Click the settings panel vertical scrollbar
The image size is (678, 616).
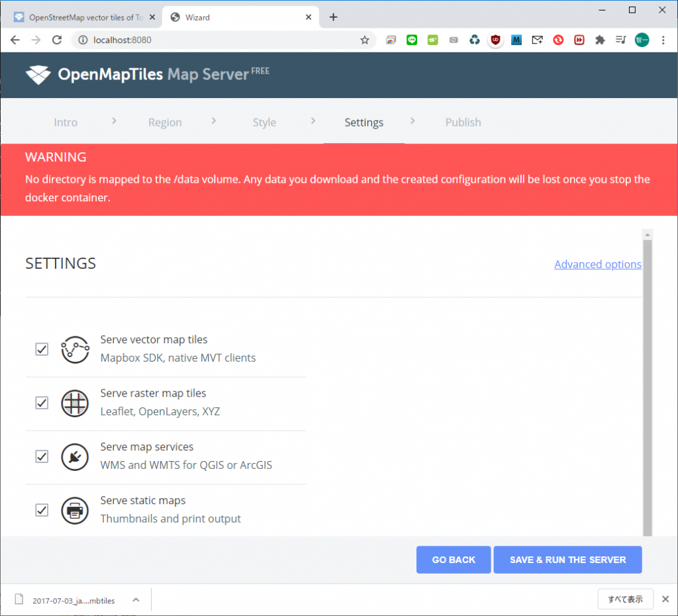(648, 384)
